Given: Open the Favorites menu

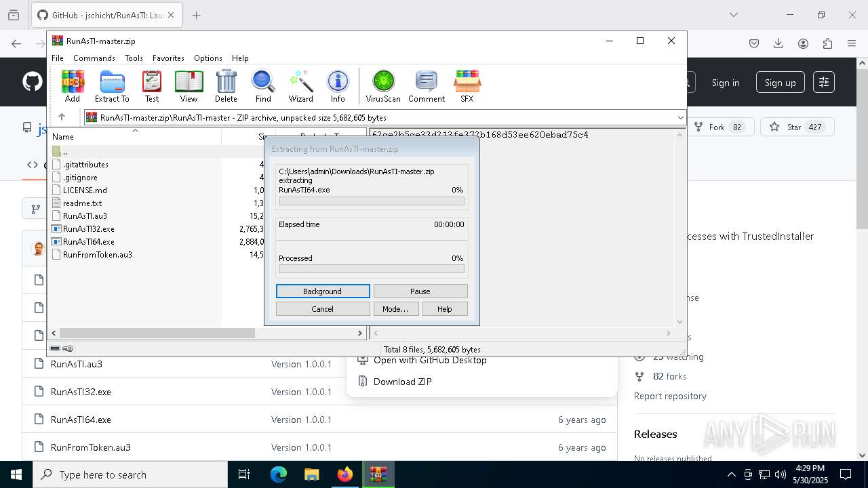Looking at the screenshot, I should (168, 58).
